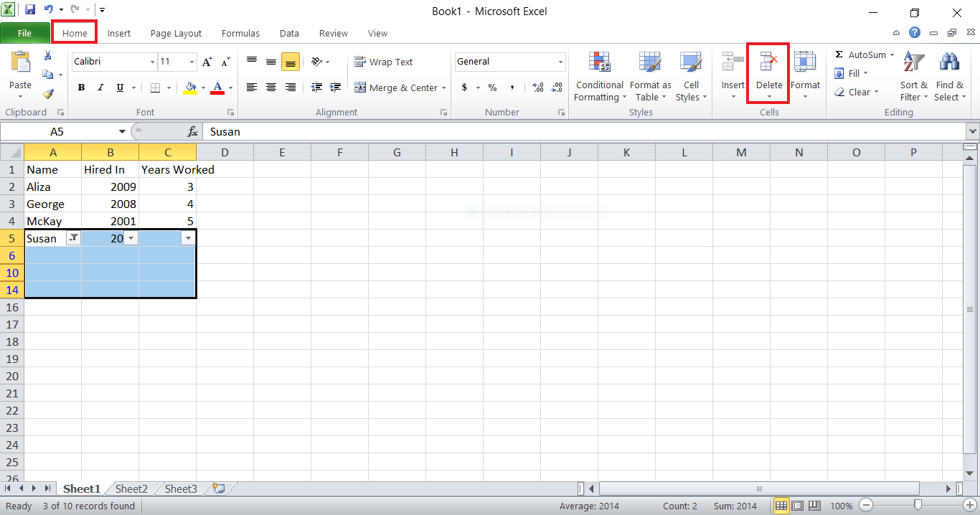Apply the Comma Style icon

coord(512,88)
